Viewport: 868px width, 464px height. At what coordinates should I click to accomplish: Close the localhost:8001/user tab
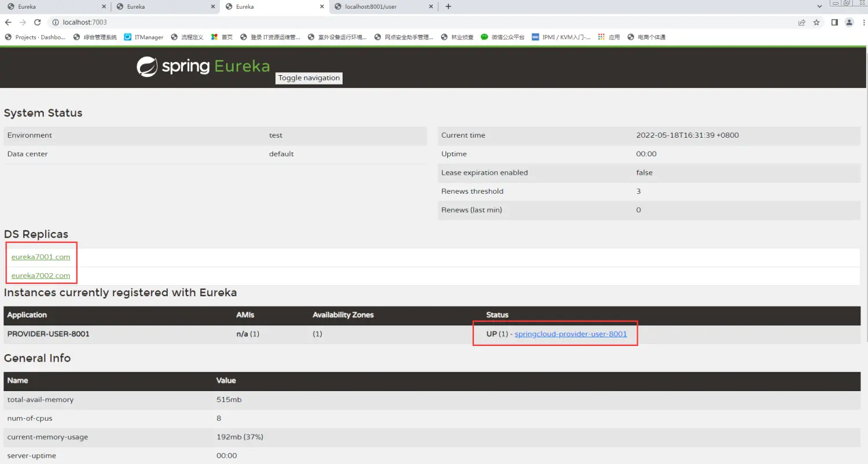coord(431,6)
